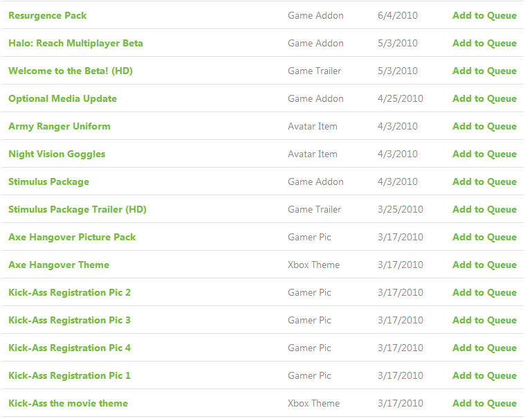This screenshot has height=419, width=532.
Task: Add Axe Hangover Theme to queue
Action: click(x=484, y=265)
